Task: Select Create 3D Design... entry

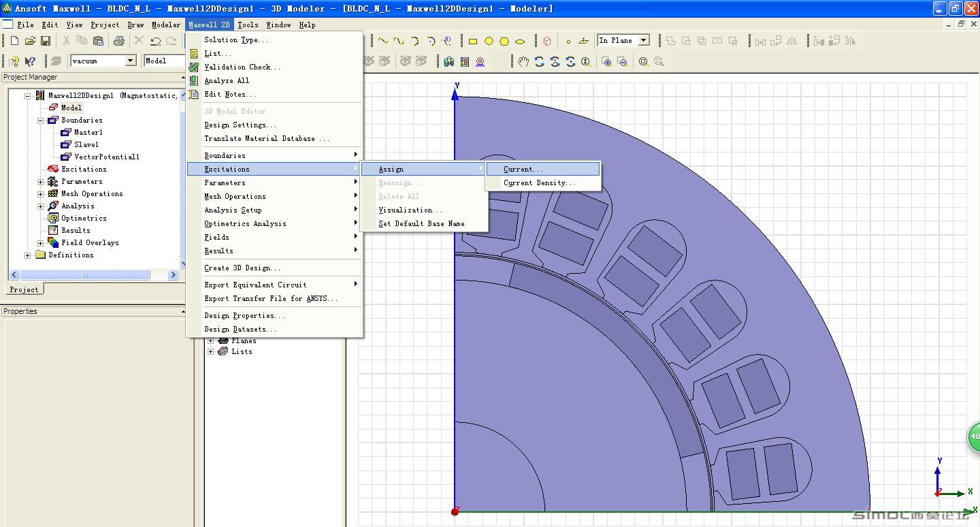Action: (274, 268)
